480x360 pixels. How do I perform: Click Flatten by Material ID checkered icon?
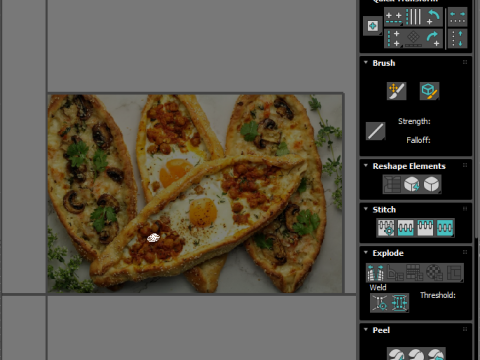tap(434, 273)
